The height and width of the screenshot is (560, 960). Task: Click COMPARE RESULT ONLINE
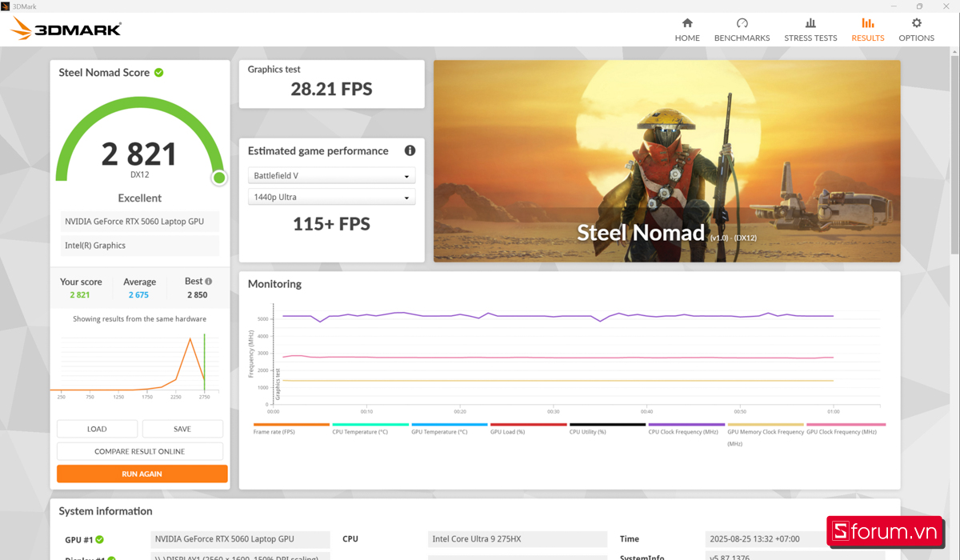click(142, 450)
